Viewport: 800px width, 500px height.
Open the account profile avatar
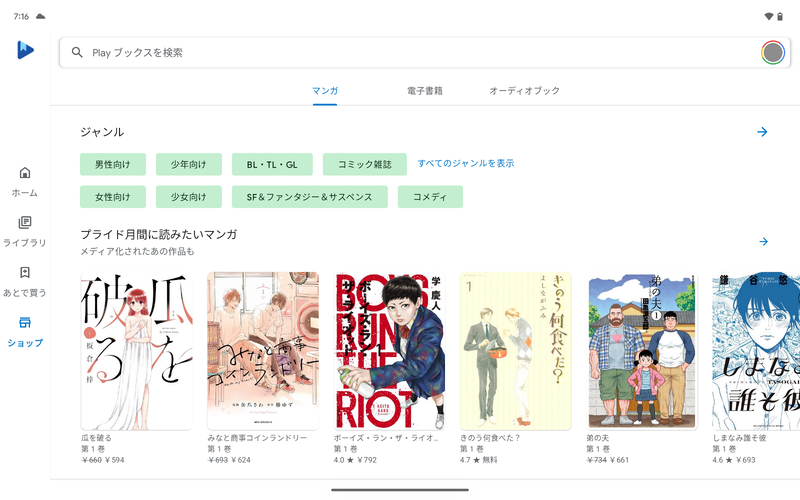[772, 53]
